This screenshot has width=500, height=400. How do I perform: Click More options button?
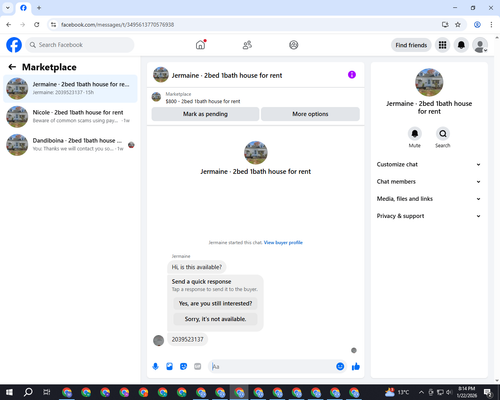310,114
